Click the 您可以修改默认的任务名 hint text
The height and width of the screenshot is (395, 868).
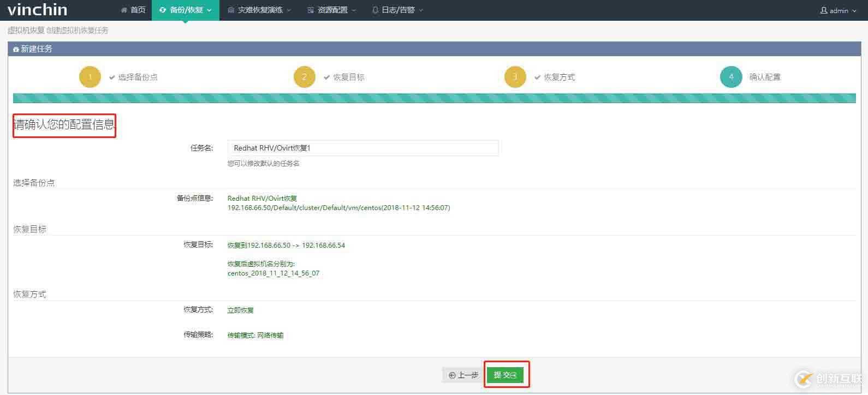[264, 163]
